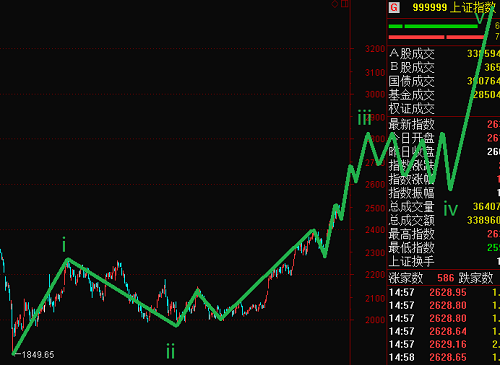Click the red G info icon
Viewport: 500px width, 365px height.
pos(394,7)
